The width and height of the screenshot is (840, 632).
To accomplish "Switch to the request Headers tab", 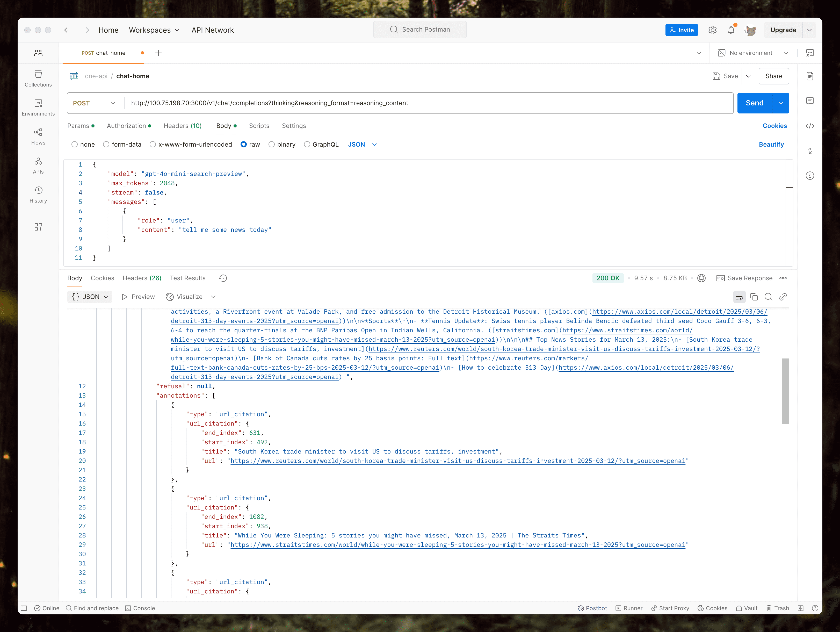I will pos(182,126).
